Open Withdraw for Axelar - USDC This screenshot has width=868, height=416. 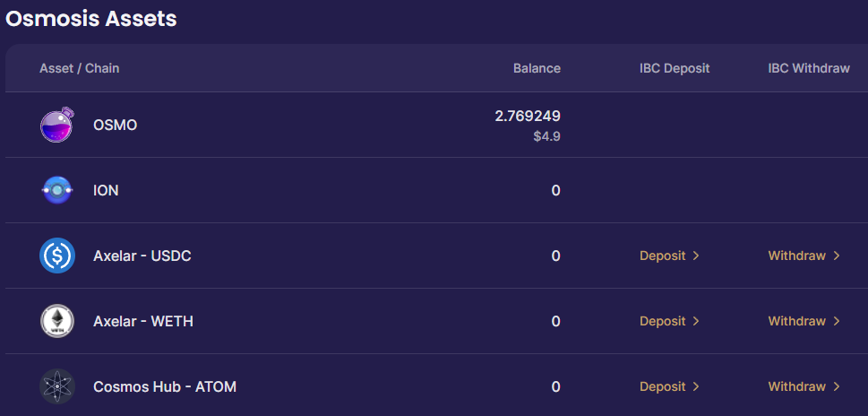pos(804,256)
